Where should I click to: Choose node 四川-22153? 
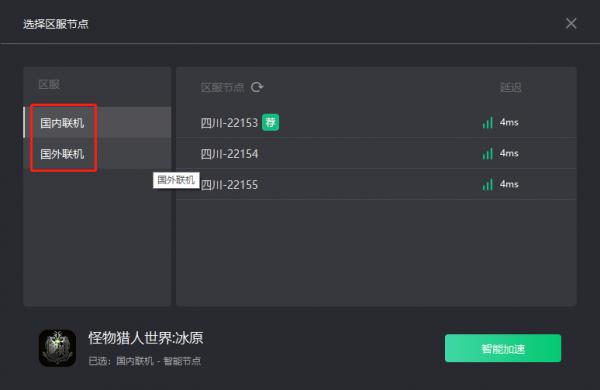[376, 122]
